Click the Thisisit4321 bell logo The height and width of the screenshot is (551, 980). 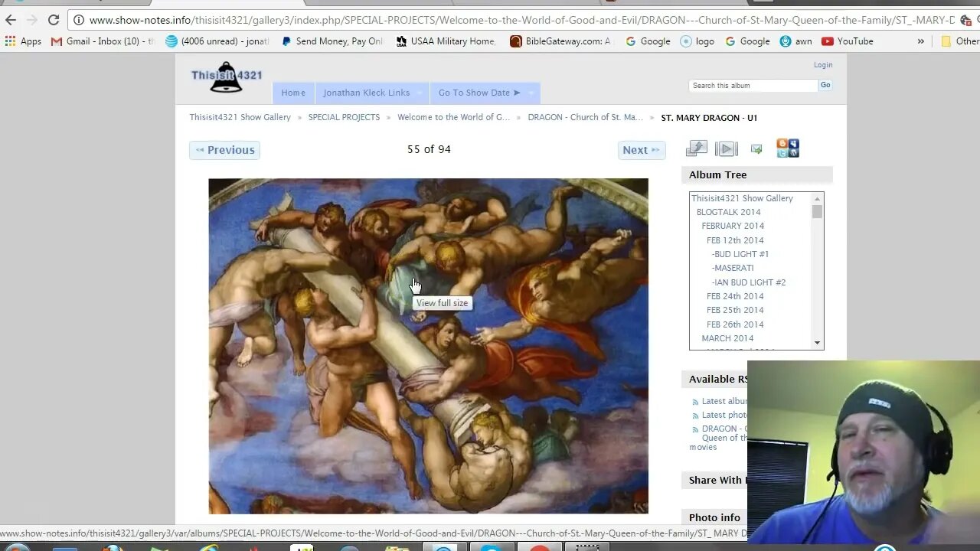[x=226, y=77]
